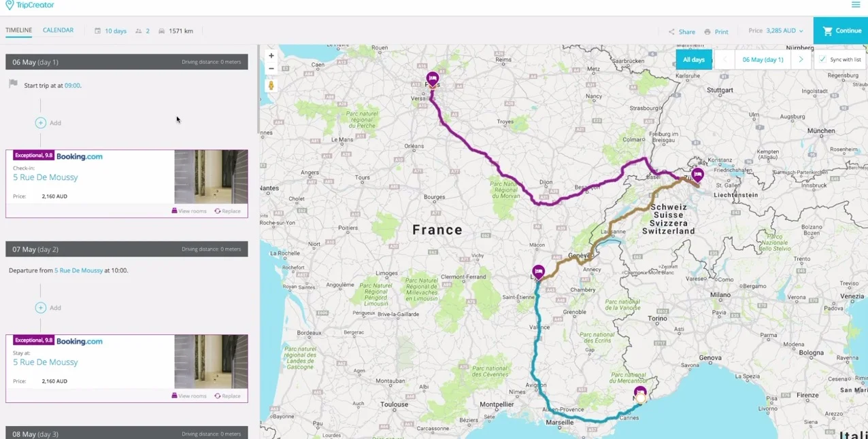The height and width of the screenshot is (439, 868).
Task: Share the trip
Action: [x=682, y=32]
